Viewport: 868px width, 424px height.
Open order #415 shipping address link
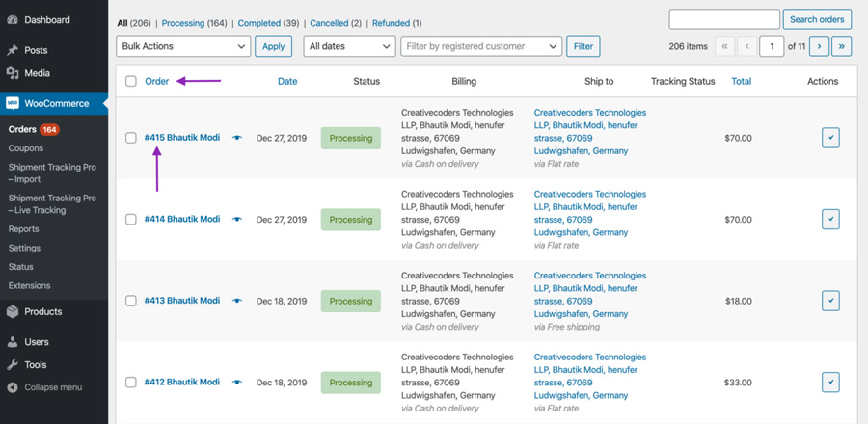[x=590, y=132]
